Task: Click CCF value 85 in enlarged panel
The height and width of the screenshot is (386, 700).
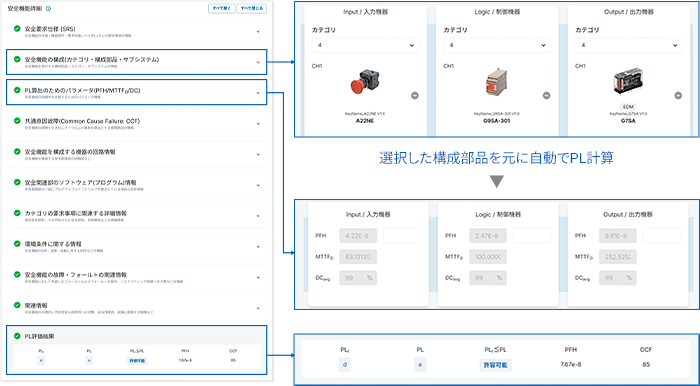Action: [x=646, y=365]
